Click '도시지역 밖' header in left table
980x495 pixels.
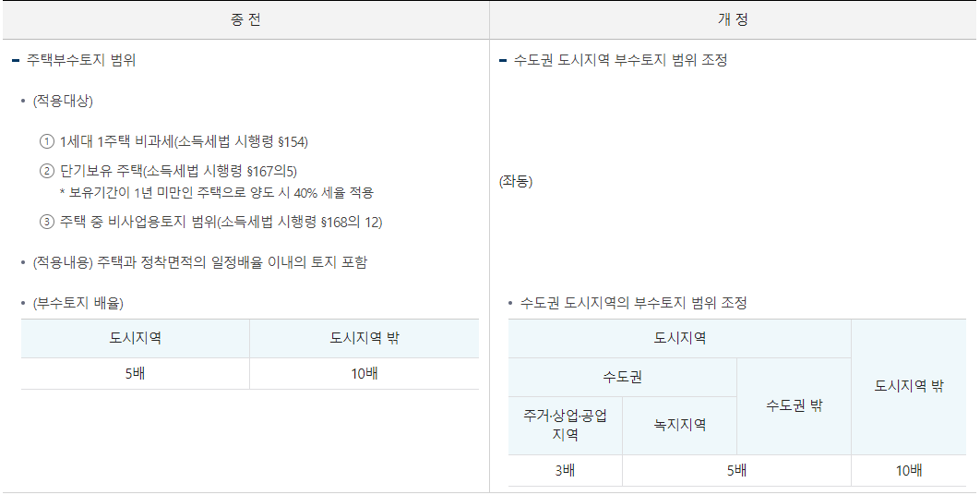pos(365,339)
